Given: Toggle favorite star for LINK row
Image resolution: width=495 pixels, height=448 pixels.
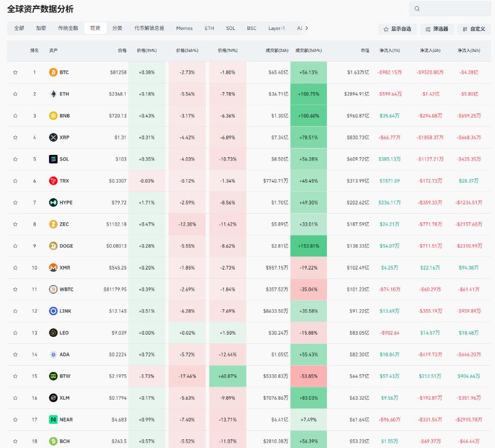Looking at the screenshot, I should point(15,311).
